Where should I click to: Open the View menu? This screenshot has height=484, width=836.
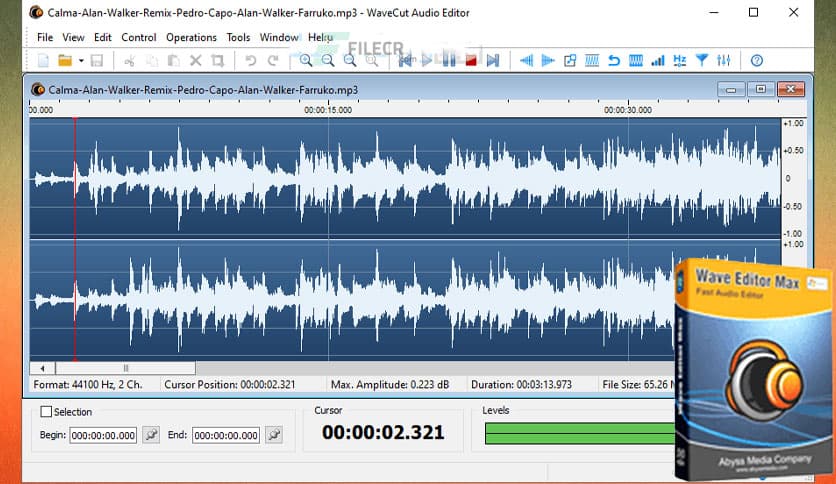click(73, 37)
